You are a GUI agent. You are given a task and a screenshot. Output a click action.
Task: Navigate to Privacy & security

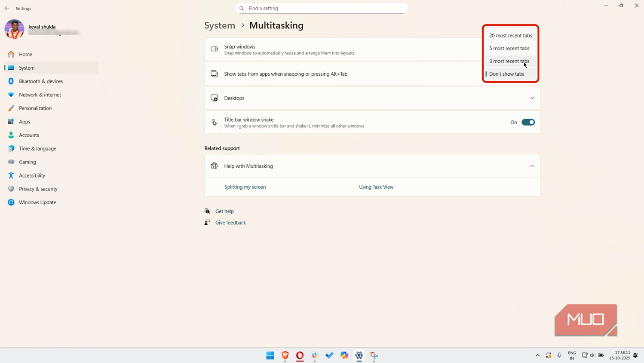51,189
